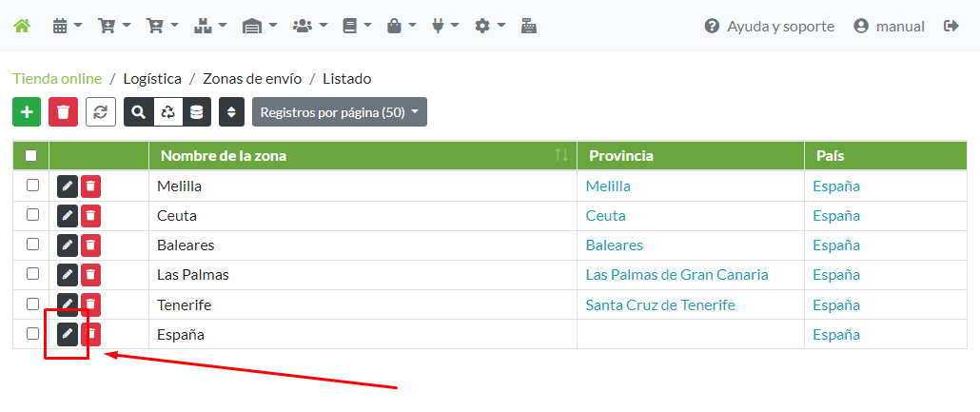Go to the green home icon
The image size is (980, 412).
[x=22, y=27]
